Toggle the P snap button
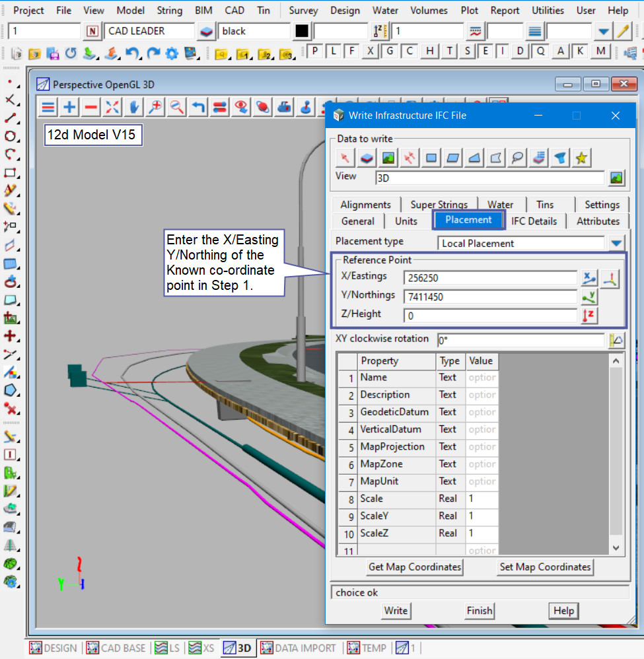This screenshot has height=659, width=644. tap(316, 52)
